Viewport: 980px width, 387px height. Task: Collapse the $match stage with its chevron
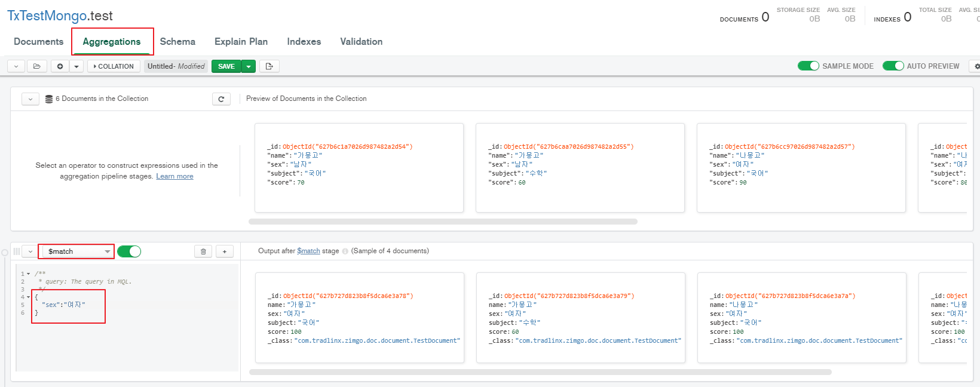30,251
